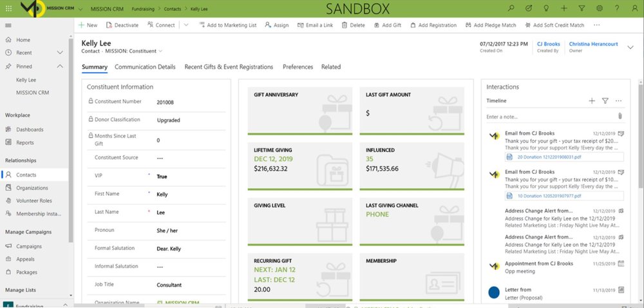Open Organizations in sidebar
The width and height of the screenshot is (644, 308).
32,188
